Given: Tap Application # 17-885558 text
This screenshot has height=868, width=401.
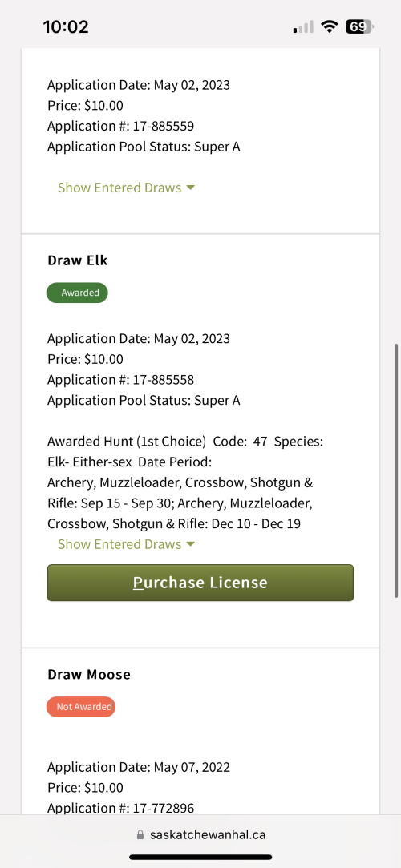Looking at the screenshot, I should click(x=121, y=379).
